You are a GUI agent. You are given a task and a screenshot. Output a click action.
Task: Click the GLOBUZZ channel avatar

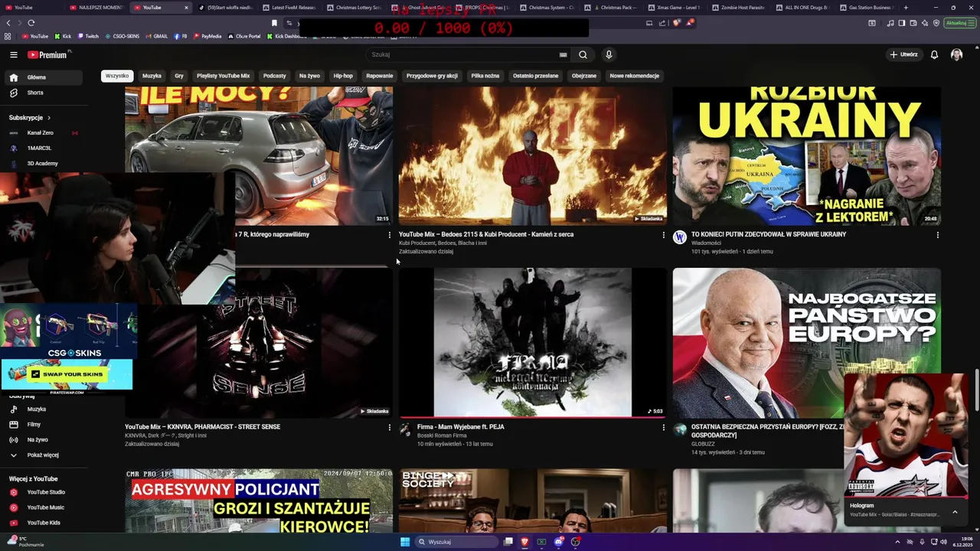pos(680,429)
